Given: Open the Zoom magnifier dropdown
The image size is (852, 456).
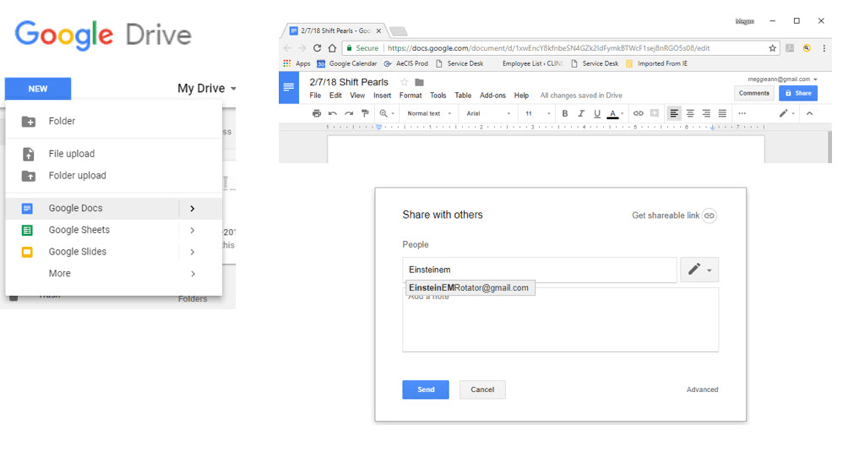Looking at the screenshot, I should (386, 113).
